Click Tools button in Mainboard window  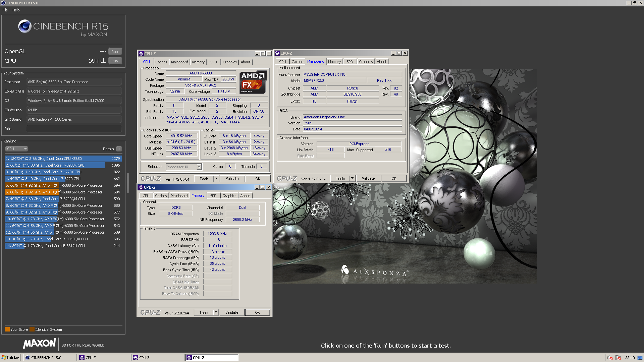340,179
